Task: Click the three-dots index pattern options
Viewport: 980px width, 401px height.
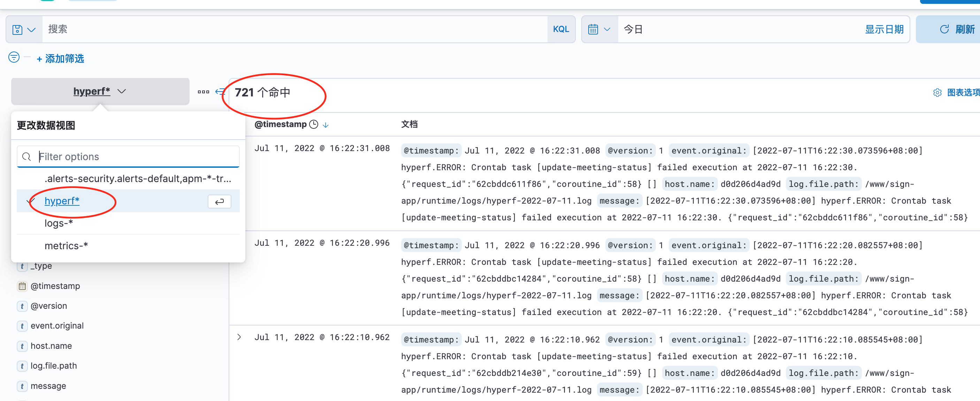Action: (x=203, y=92)
